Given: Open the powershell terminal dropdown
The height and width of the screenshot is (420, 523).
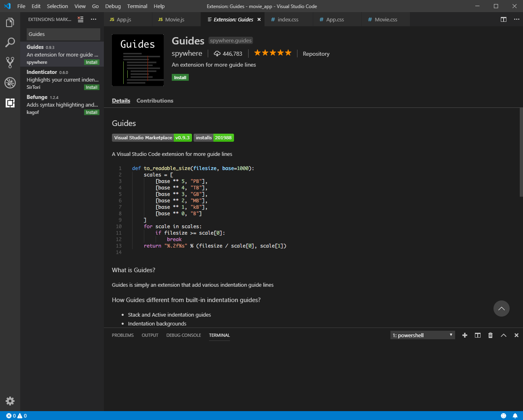Looking at the screenshot, I should [423, 335].
